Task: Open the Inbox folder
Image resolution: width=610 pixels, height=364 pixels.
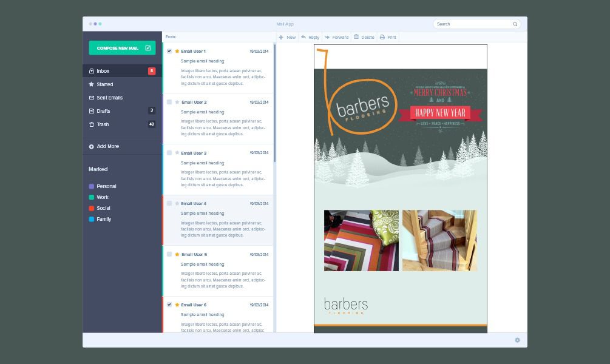Action: click(x=122, y=71)
